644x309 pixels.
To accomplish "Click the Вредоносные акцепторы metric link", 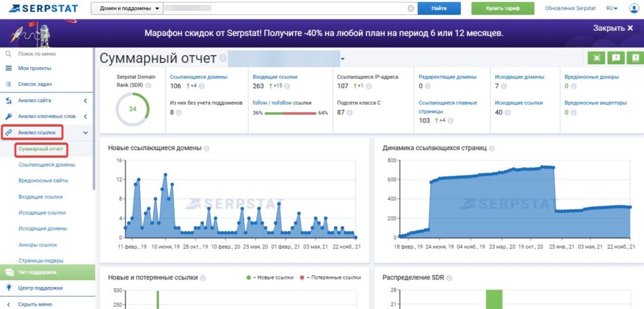I will point(596,103).
